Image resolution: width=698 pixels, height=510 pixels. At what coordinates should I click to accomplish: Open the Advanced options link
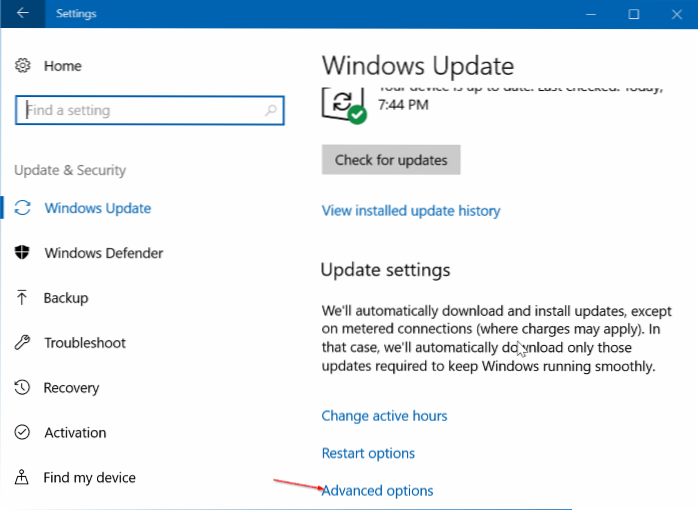pyautogui.click(x=377, y=491)
